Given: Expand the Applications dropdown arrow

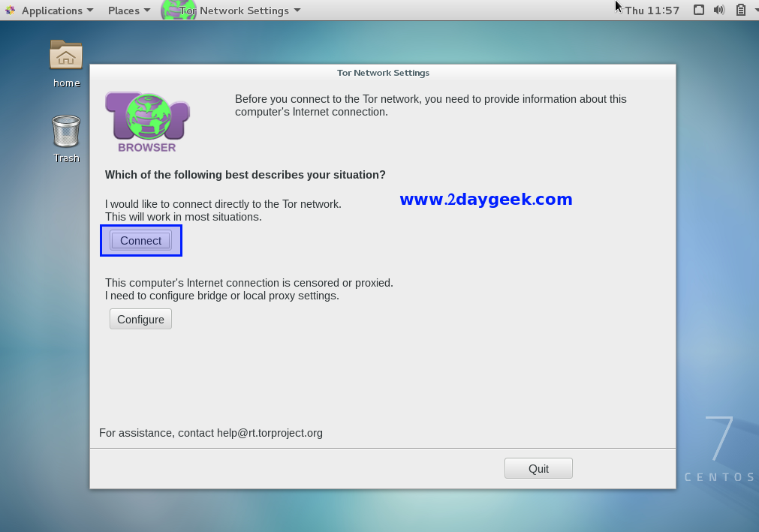Looking at the screenshot, I should 90,11.
